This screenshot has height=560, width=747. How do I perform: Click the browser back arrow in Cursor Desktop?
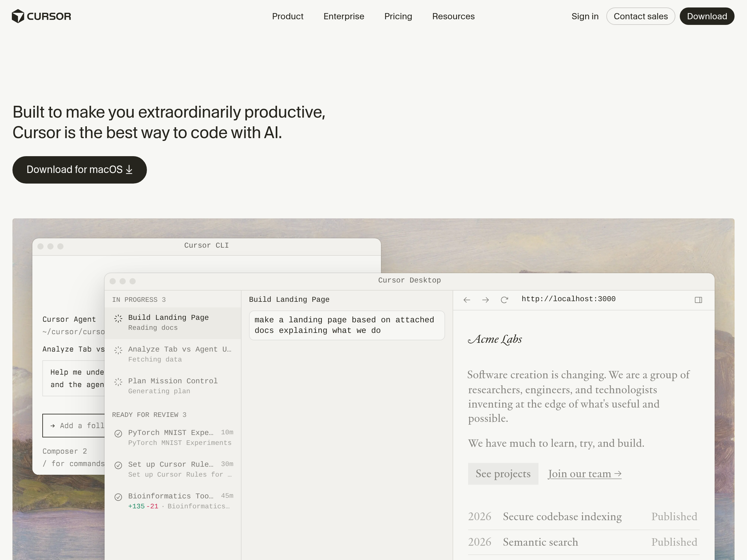467,300
